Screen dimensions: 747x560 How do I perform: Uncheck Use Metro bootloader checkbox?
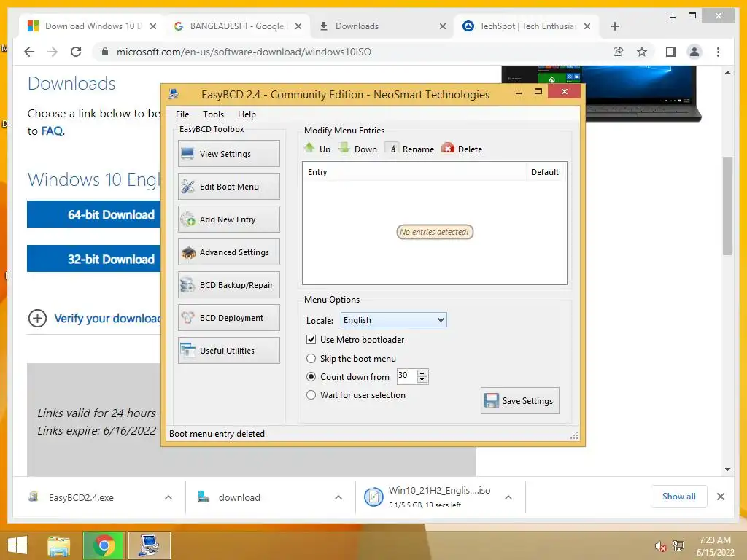[311, 340]
